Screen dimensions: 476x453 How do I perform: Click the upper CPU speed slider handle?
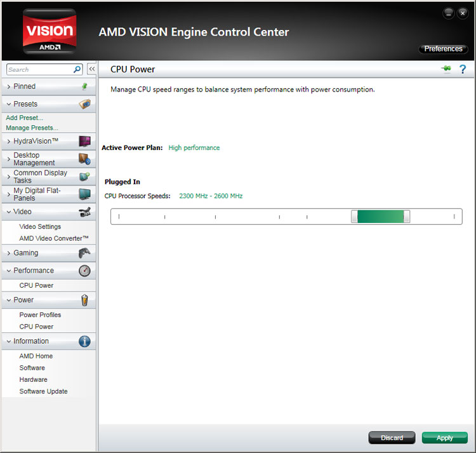tap(407, 217)
